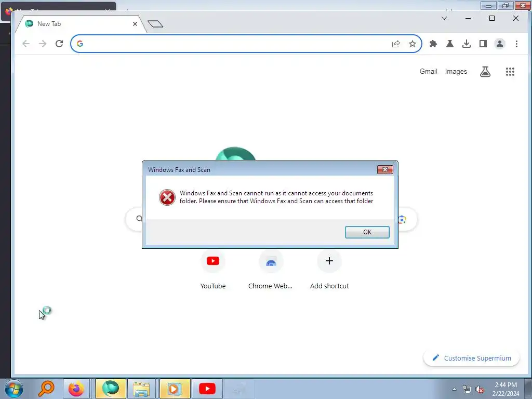Open the muted volume tray icon
Viewport: 532px width, 399px height.
[480, 389]
